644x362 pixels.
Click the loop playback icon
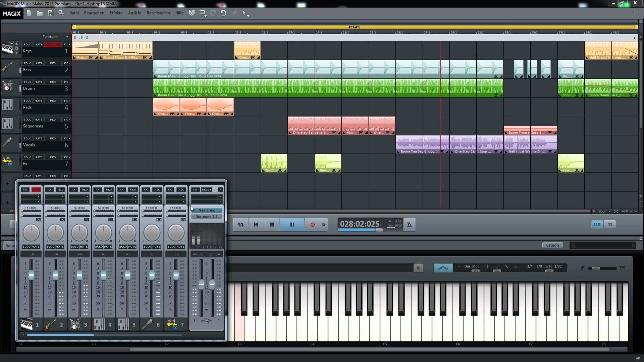(240, 225)
